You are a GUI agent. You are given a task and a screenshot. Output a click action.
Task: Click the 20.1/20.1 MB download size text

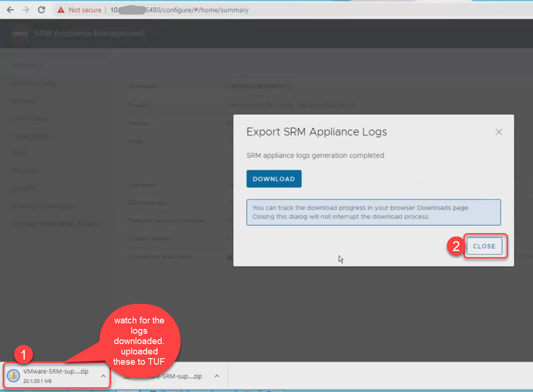tap(37, 381)
